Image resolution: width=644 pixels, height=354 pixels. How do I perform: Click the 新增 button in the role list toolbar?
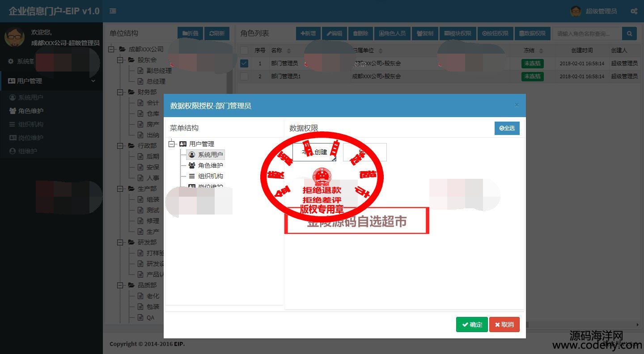(308, 34)
